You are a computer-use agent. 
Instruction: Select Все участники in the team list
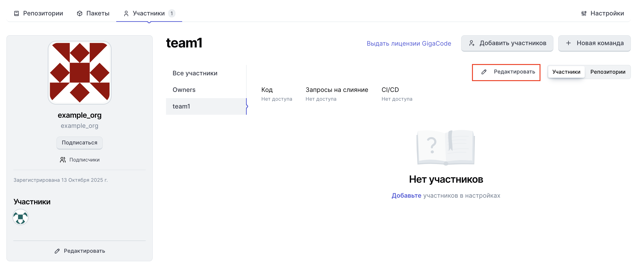[x=195, y=73]
